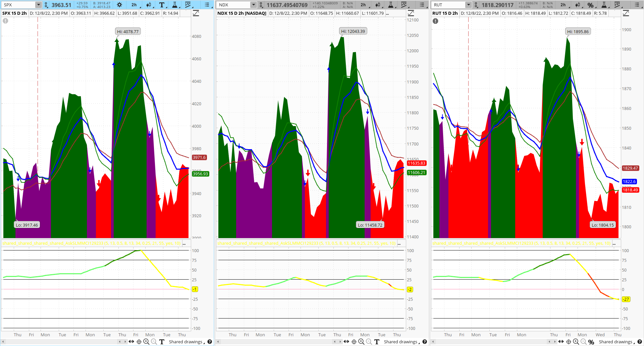Toggle the price axis scale icon in NDX
Viewport: 644px width, 346px height.
(411, 13)
